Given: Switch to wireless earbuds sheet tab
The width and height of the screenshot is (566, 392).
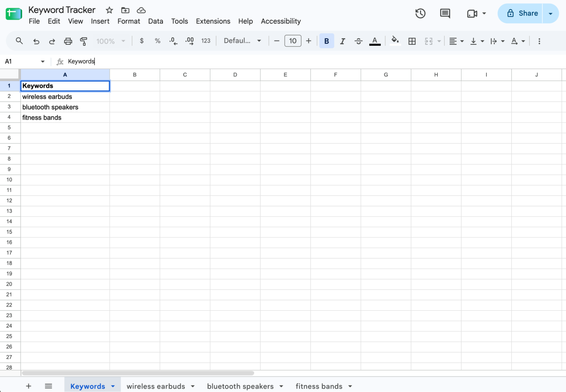Looking at the screenshot, I should point(156,386).
